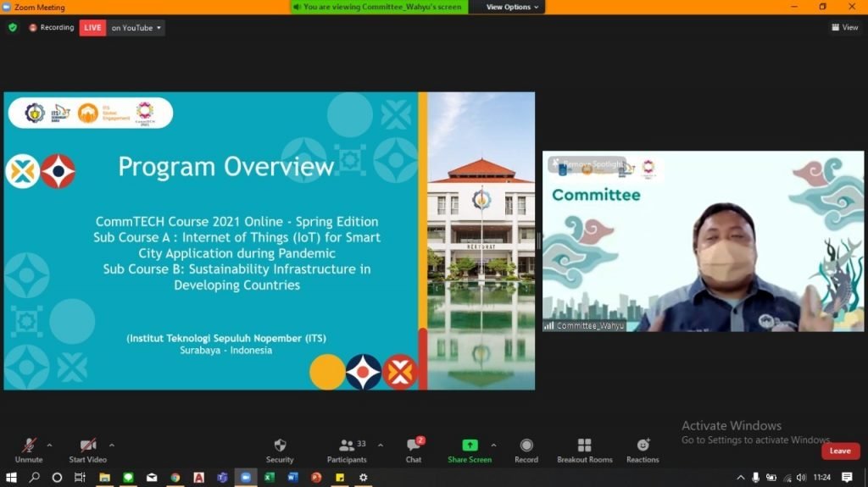Unmute the microphone in Zoom
The height and width of the screenshot is (487, 868).
click(29, 451)
